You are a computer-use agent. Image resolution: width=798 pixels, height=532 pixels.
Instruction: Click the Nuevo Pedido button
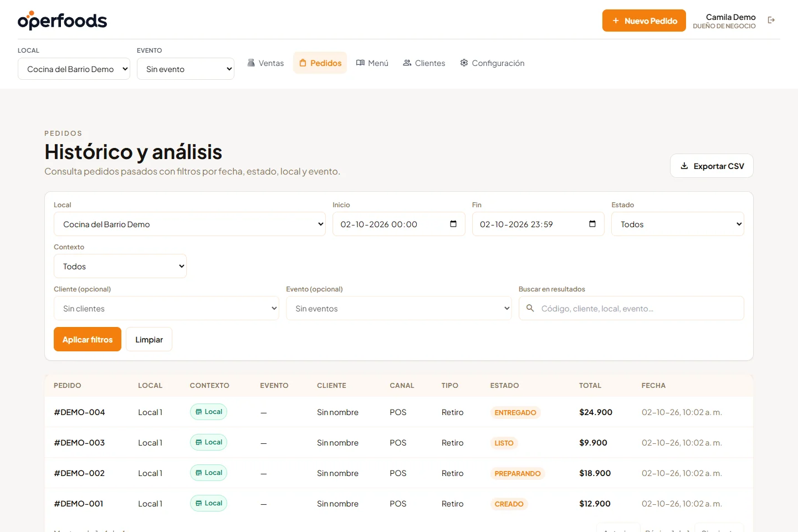[x=644, y=21]
